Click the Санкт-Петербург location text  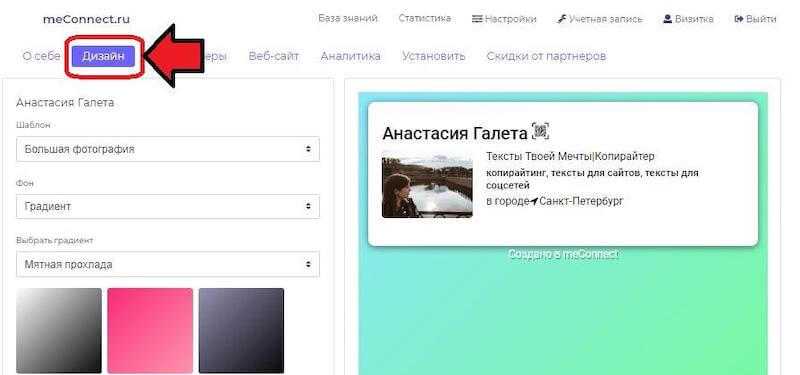(581, 201)
